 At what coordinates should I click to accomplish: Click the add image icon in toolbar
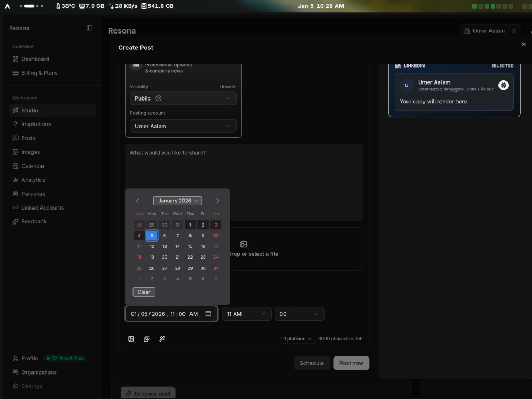(131, 339)
